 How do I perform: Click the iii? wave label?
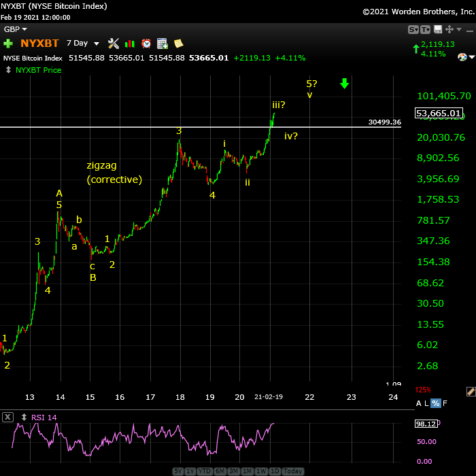pos(279,105)
